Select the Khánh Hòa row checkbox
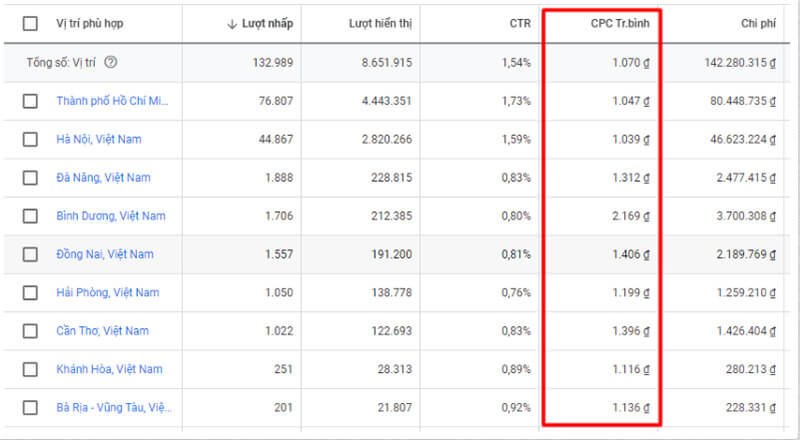 30,369
